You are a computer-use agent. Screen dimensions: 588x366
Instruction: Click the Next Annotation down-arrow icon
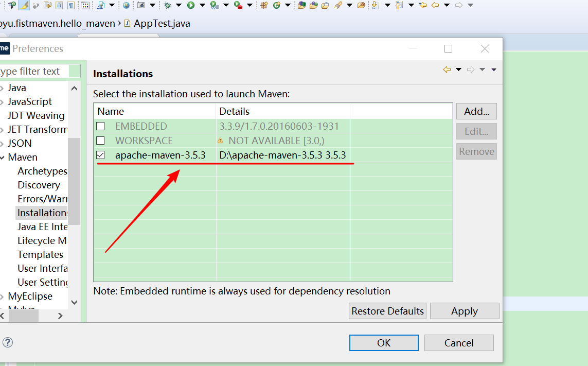pos(375,5)
